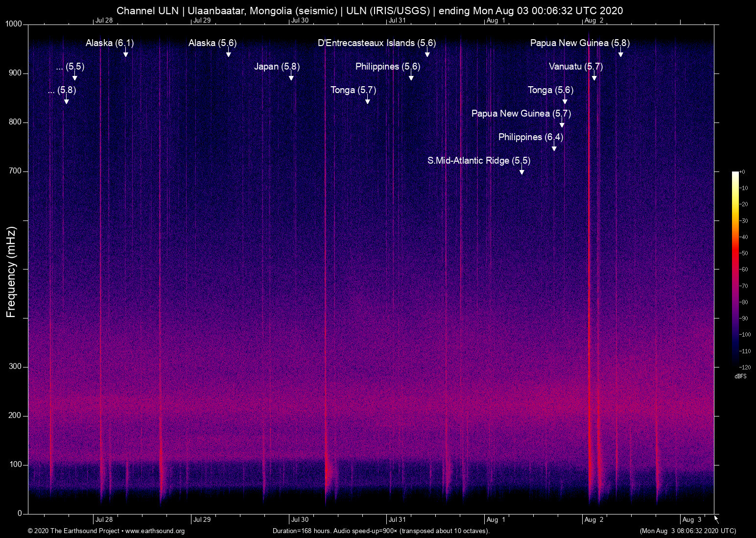The width and height of the screenshot is (756, 538).
Task: Click the "-120" value on the color scale
Action: [x=745, y=367]
